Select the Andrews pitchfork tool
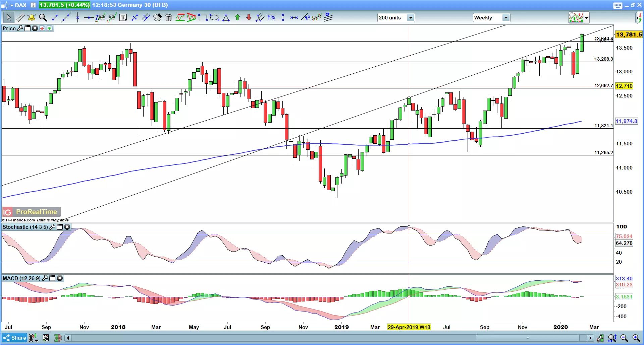The width and height of the screenshot is (644, 345). (x=260, y=17)
